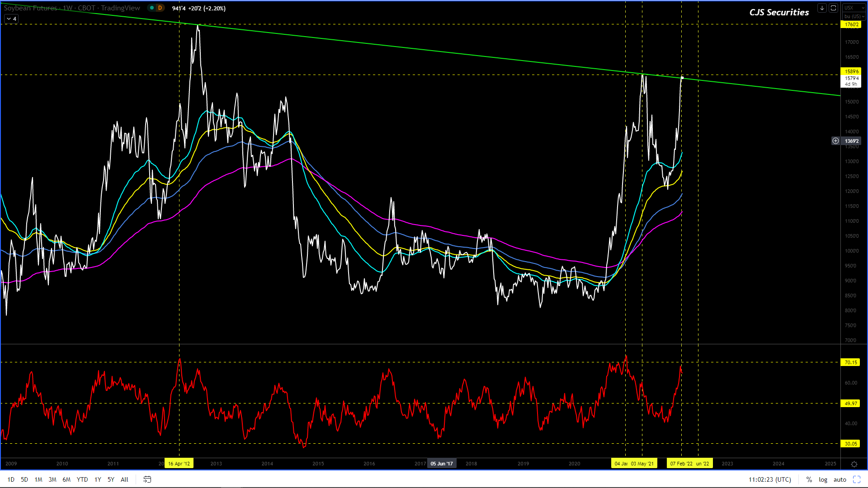
Task: Click the 11:02:23 (UTC) timezone button
Action: pyautogui.click(x=769, y=479)
